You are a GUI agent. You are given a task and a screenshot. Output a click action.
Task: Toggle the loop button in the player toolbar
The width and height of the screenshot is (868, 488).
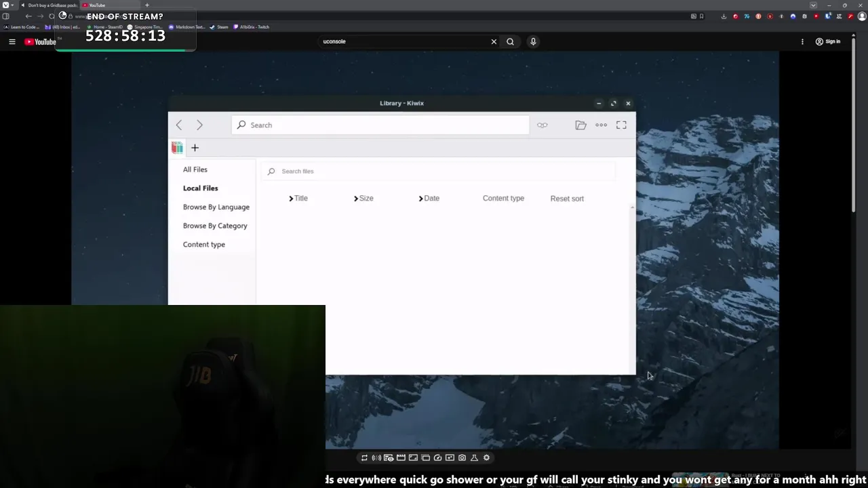point(364,457)
